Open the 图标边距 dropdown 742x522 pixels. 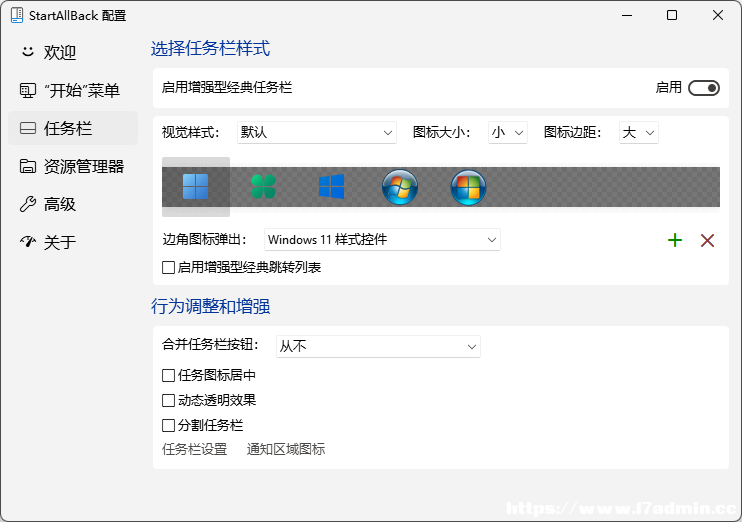(639, 133)
